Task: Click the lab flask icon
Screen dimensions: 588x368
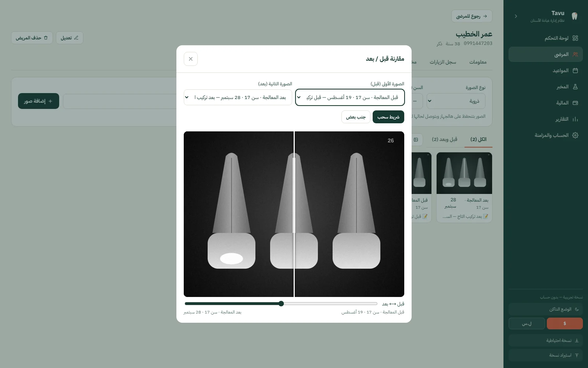Action: coord(576,86)
